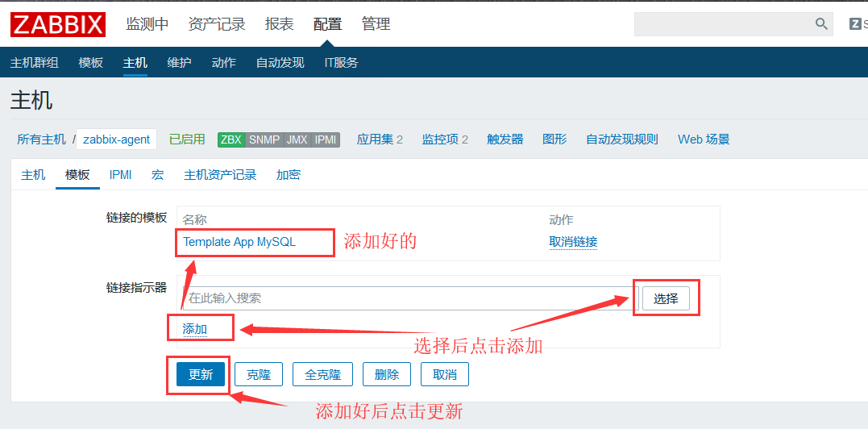
Task: Click the green ZBX availability badge
Action: 231,140
